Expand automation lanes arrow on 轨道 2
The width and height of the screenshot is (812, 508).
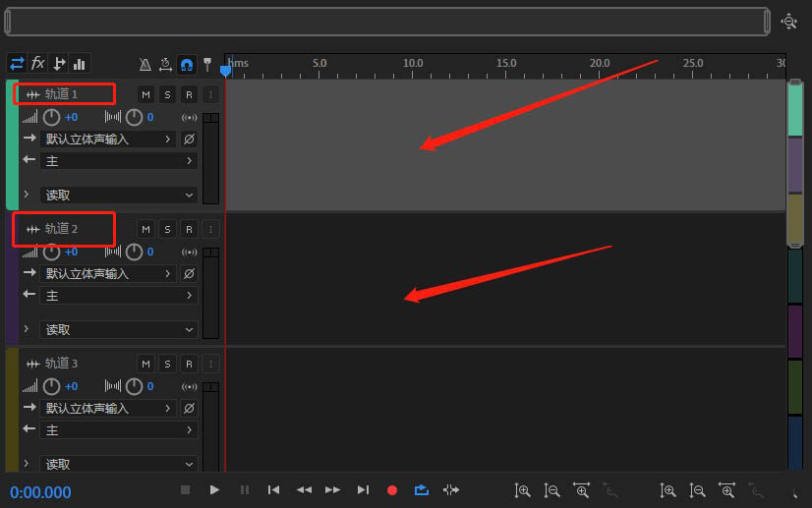pyautogui.click(x=27, y=329)
